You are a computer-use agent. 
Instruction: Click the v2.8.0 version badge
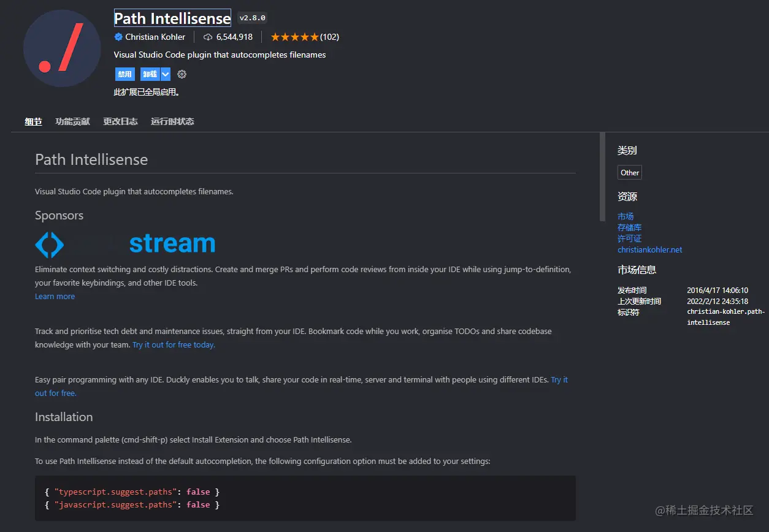(252, 18)
